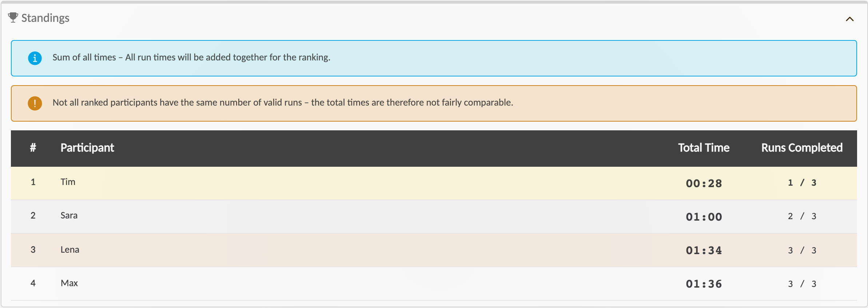Viewport: 868px width, 308px height.
Task: Click Lena's total time 01:34
Action: click(704, 250)
